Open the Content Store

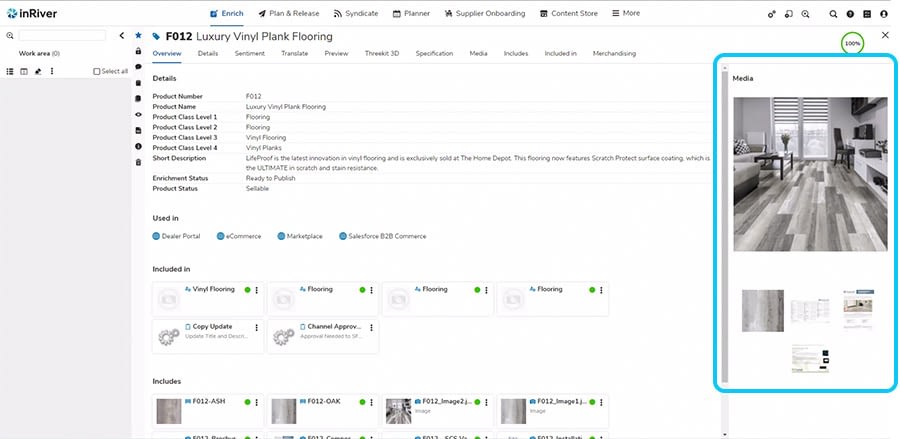[569, 13]
